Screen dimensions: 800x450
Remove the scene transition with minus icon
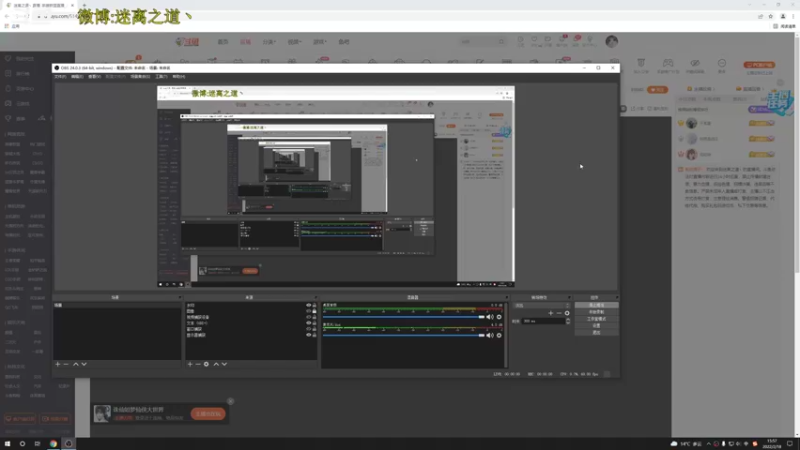click(x=559, y=313)
